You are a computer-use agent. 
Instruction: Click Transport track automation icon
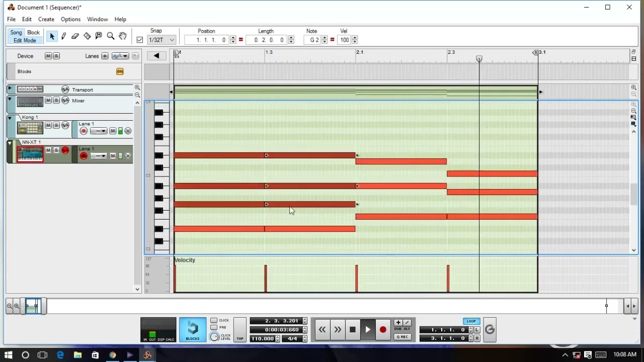[x=65, y=89]
